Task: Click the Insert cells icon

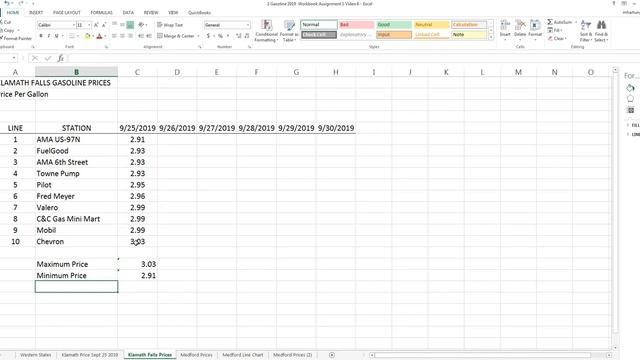Action: pyautogui.click(x=505, y=30)
